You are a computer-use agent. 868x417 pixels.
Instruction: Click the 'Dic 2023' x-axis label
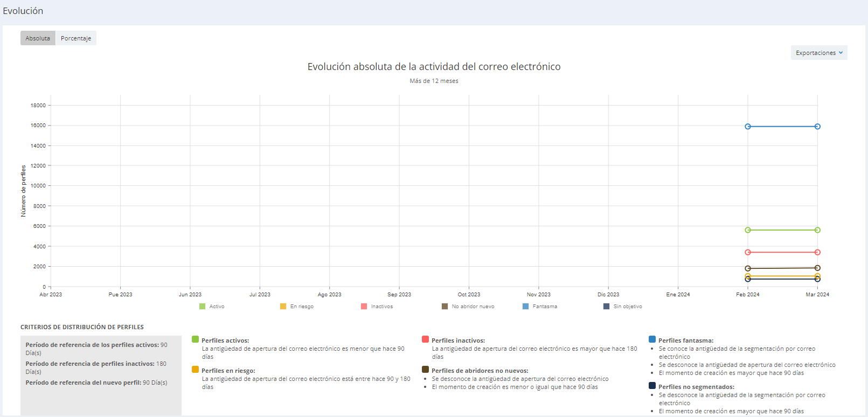point(608,295)
